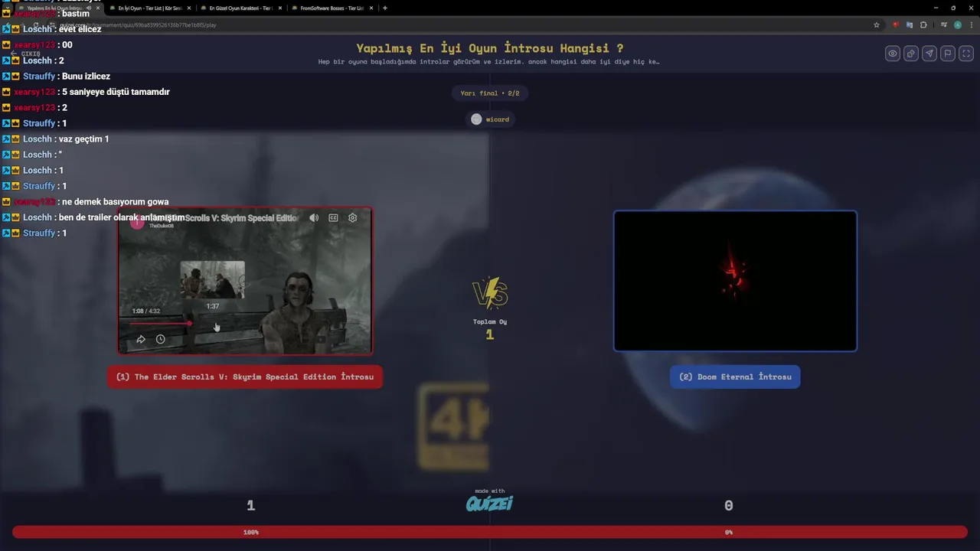Click chat message 'ne demek basıyorum gowa'
This screenshot has width=980, height=551.
click(116, 202)
